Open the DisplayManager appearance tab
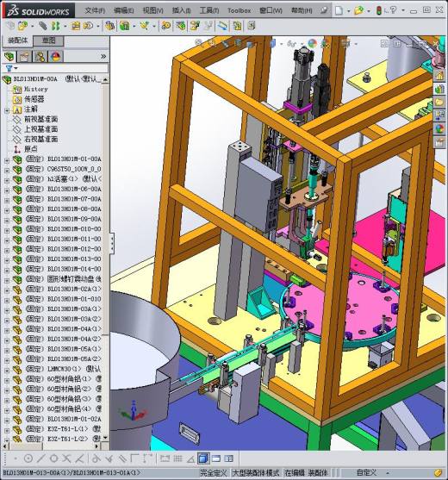 tap(55, 57)
